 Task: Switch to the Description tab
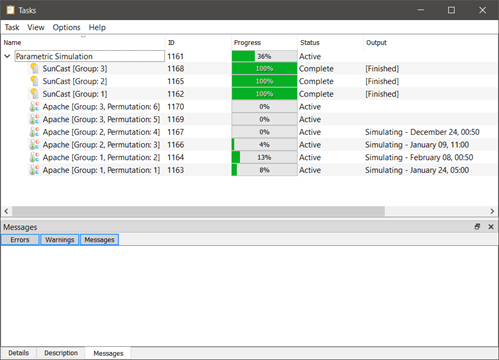pyautogui.click(x=61, y=353)
